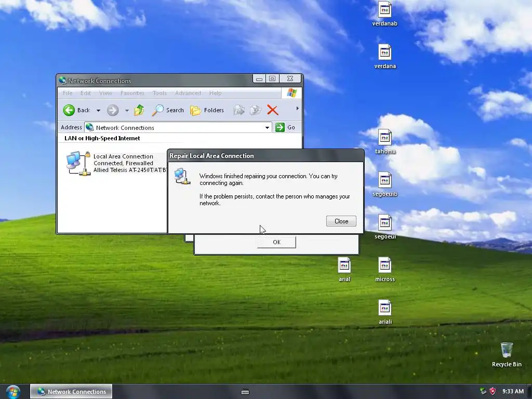
Task: Click the red security shield tray icon
Action: click(x=493, y=391)
